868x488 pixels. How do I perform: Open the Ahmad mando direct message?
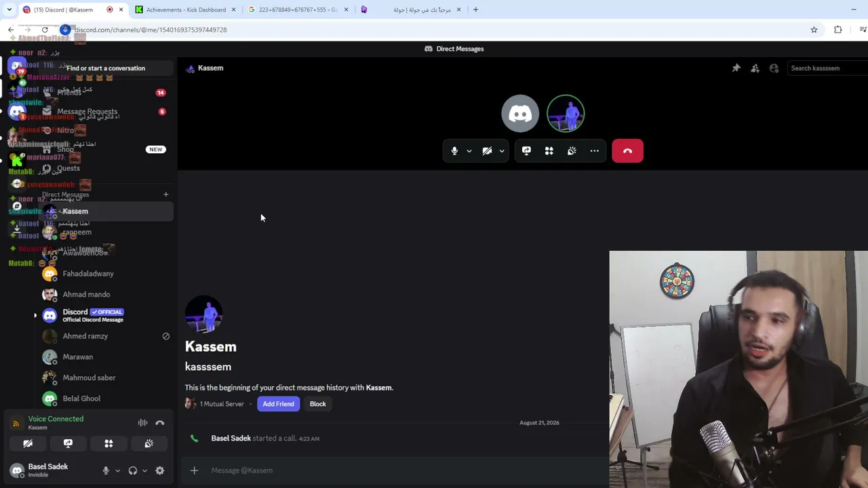click(x=106, y=294)
